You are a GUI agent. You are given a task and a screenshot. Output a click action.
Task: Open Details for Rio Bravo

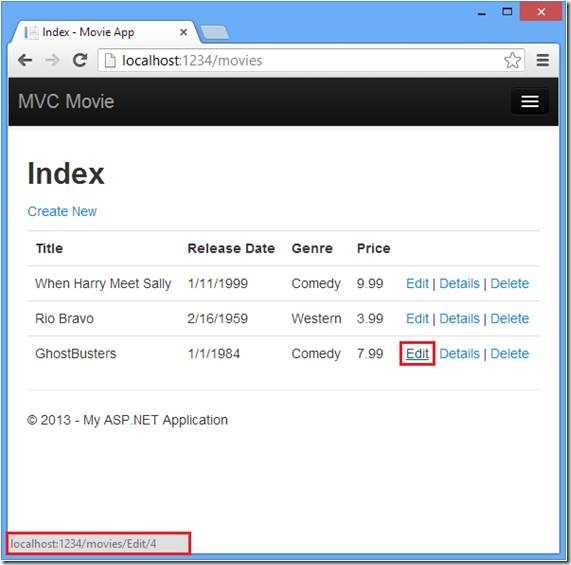tap(460, 319)
